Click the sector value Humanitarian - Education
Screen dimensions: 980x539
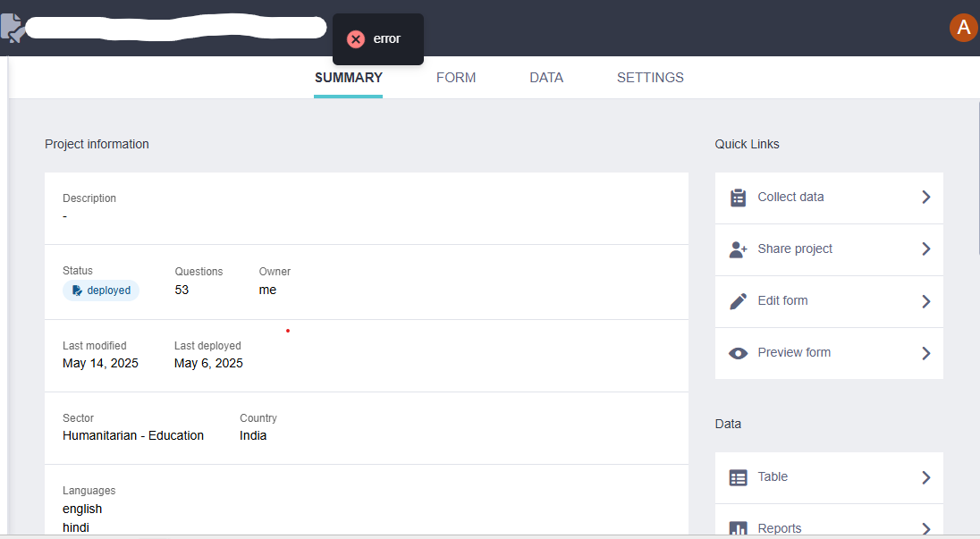(133, 435)
